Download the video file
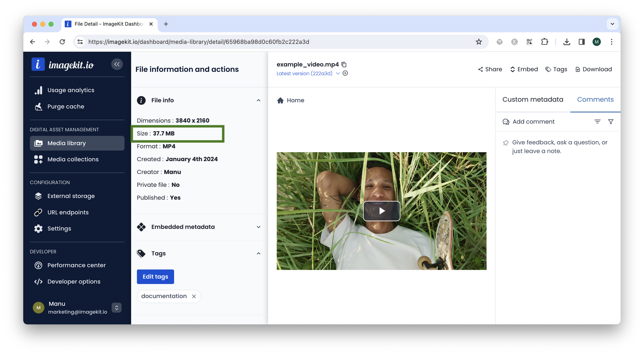 coord(593,69)
